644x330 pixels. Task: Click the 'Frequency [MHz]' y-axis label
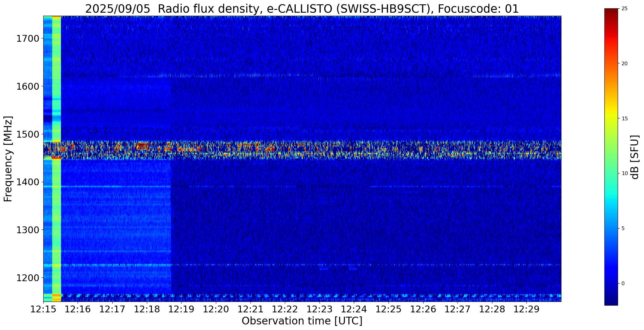pos(8,159)
